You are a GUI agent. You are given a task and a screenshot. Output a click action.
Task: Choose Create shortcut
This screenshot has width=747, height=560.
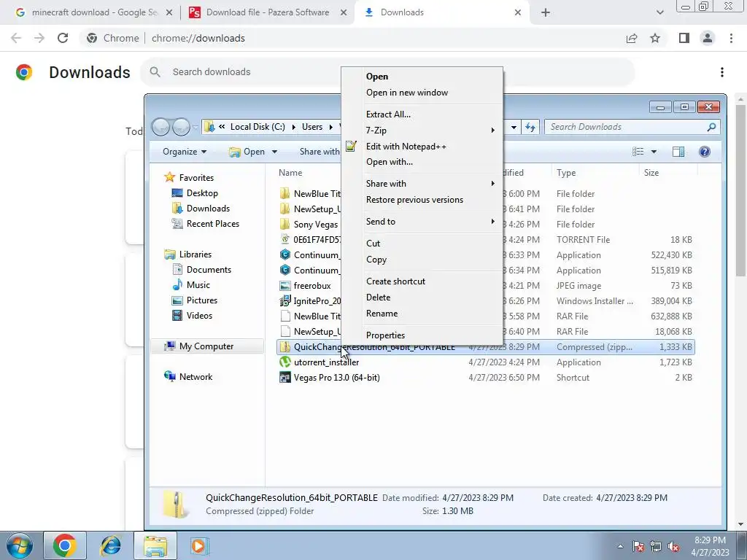tap(395, 281)
